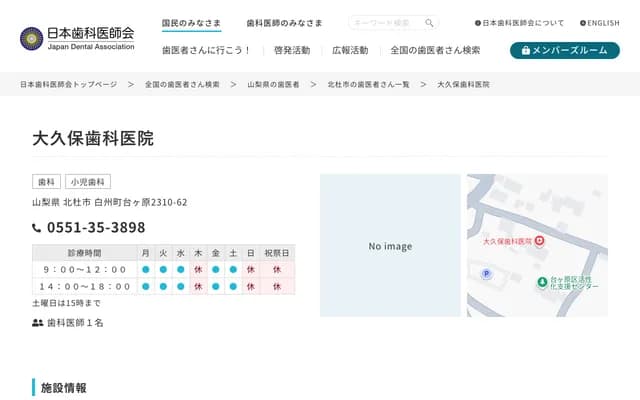Open 歯医者さんに行こう！ menu
Screen dimensions: 640x400
point(206,50)
